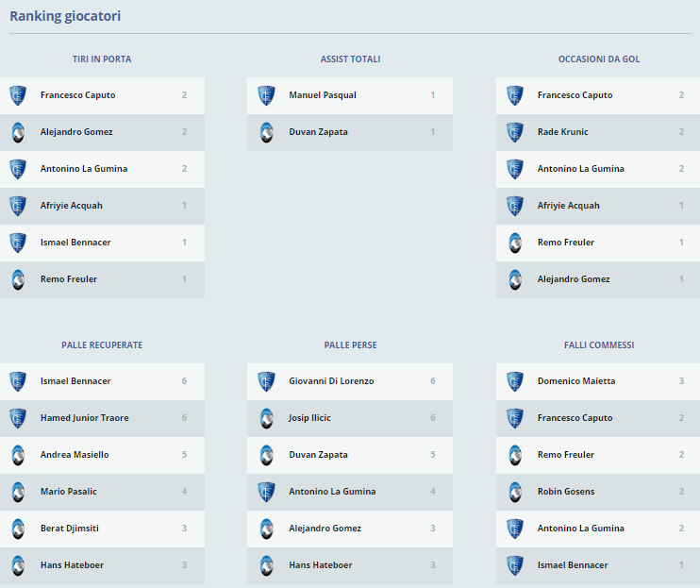Click the Palle recuperate column heading

pos(102,345)
